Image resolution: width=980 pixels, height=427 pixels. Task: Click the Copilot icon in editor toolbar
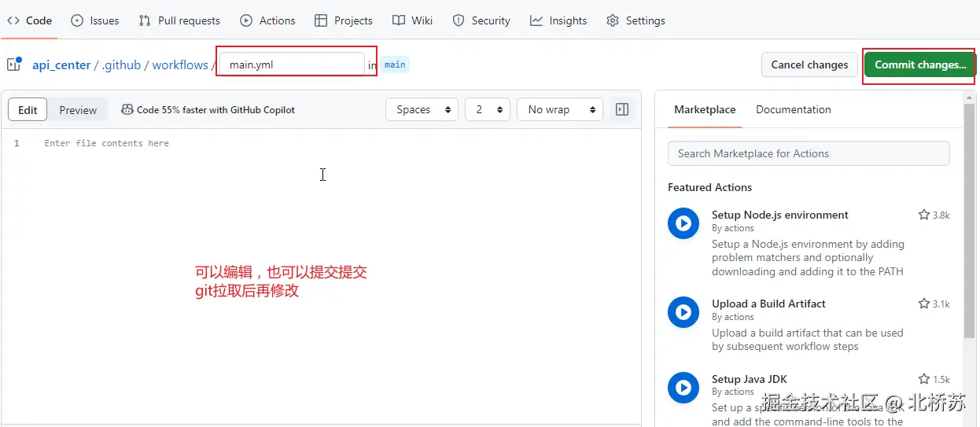click(x=127, y=110)
